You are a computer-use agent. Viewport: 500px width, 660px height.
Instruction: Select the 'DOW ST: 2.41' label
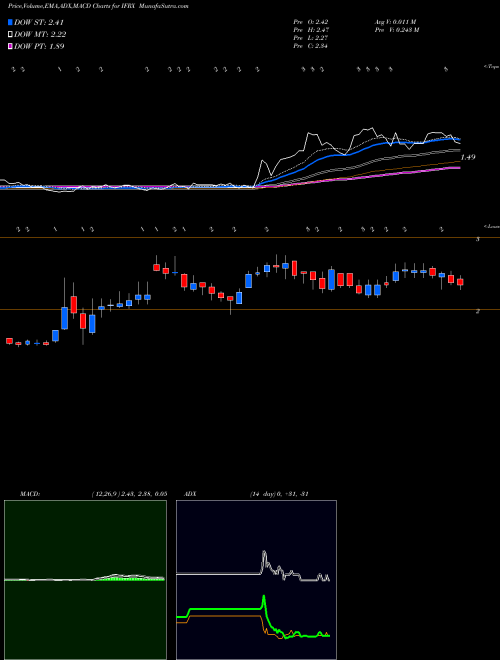click(x=39, y=22)
